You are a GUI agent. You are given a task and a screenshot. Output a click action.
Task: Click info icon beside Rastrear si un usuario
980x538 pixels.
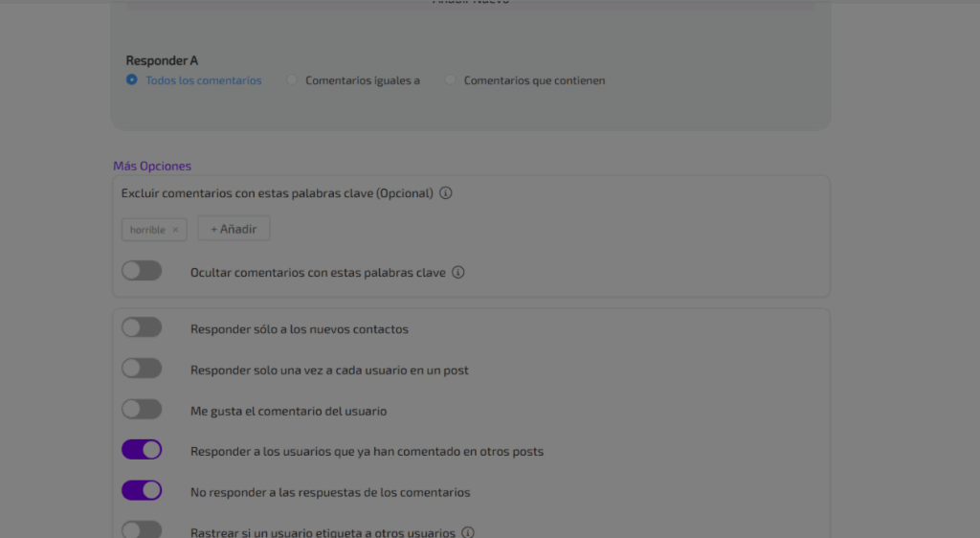click(x=468, y=532)
